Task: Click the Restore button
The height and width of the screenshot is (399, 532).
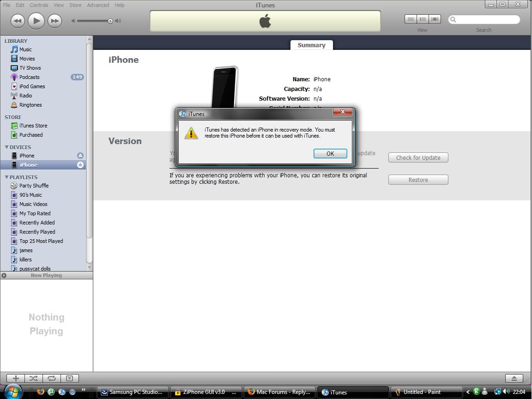Action: coord(418,180)
